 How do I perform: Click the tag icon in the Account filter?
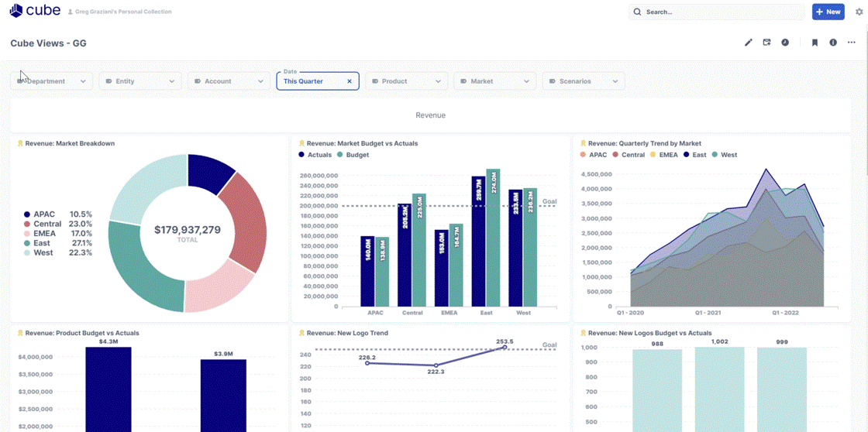[x=198, y=81]
